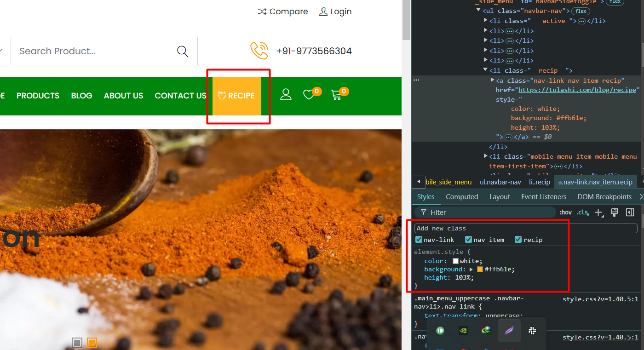Open the ABOUT US menu item
This screenshot has height=350, width=644.
point(123,96)
